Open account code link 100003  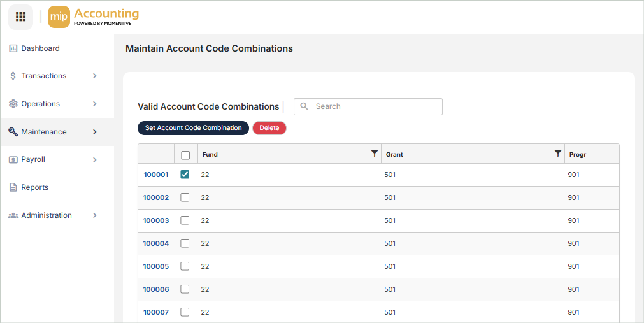tap(155, 220)
